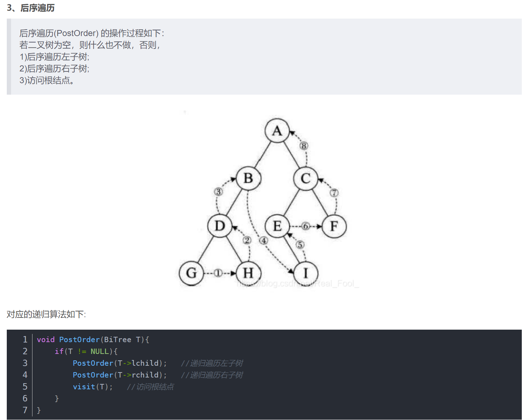530x420 pixels.
Task: Click root node A in the tree diagram
Action: (277, 131)
